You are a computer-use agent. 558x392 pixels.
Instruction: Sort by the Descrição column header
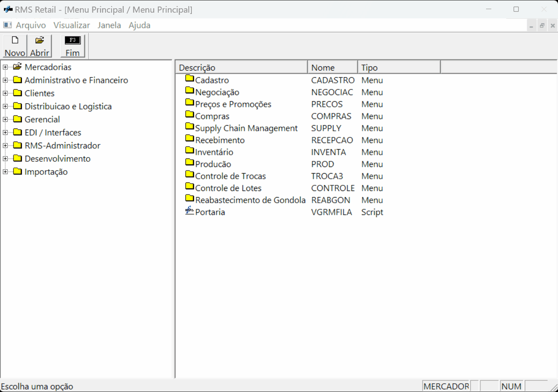(242, 68)
